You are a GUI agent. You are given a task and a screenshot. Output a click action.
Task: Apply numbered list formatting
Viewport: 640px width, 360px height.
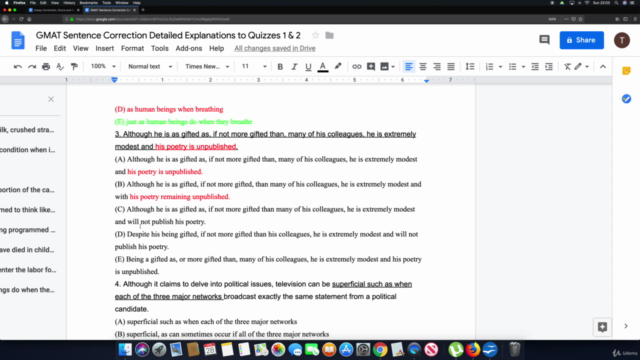tap(489, 67)
